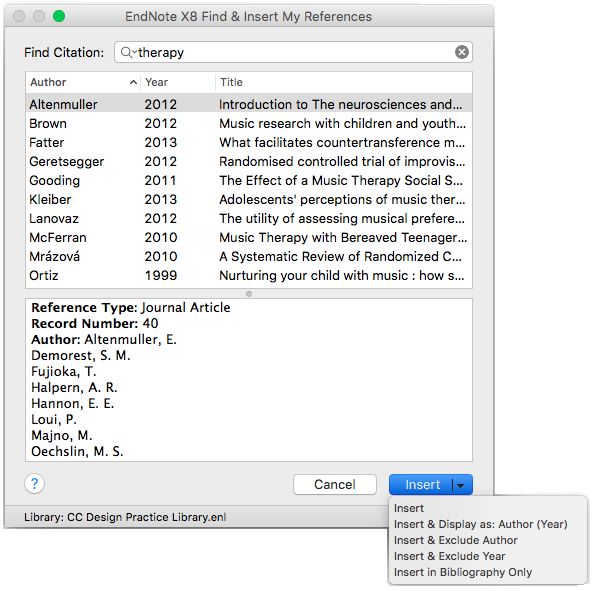Choose the plain Insert menu option

[x=409, y=508]
